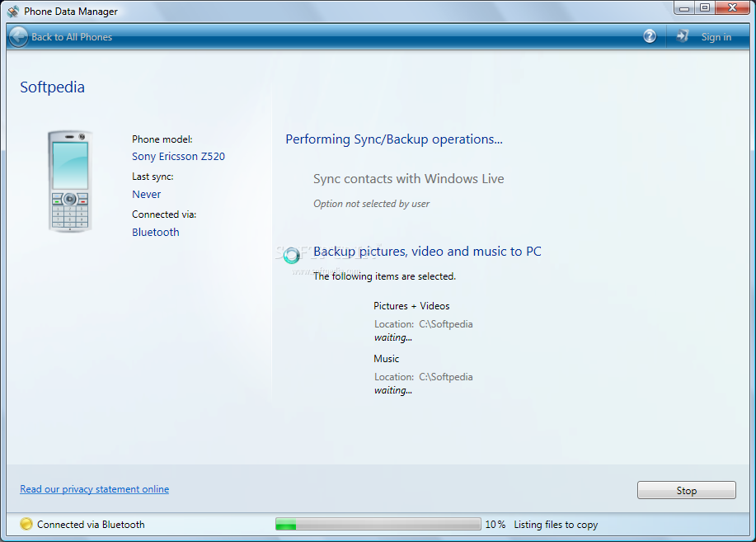Click Performing Sync/Backup operations heading
This screenshot has width=756, height=542.
tap(394, 139)
